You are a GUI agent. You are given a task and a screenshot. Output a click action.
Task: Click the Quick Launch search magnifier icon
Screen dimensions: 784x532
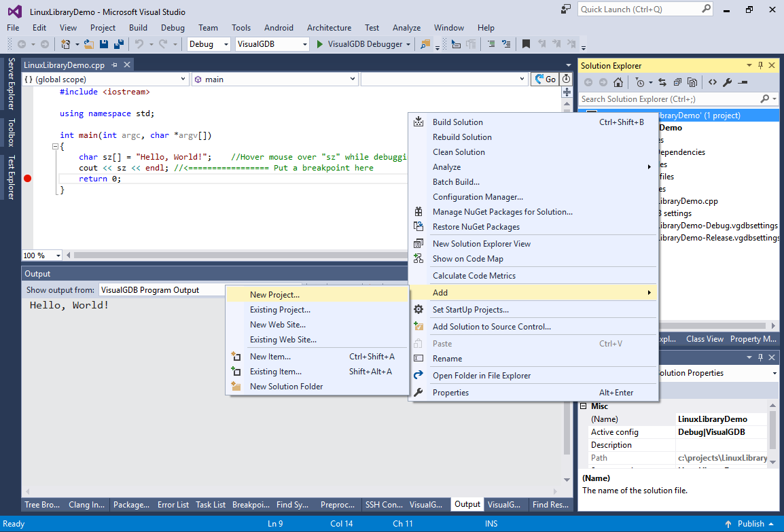[706, 9]
